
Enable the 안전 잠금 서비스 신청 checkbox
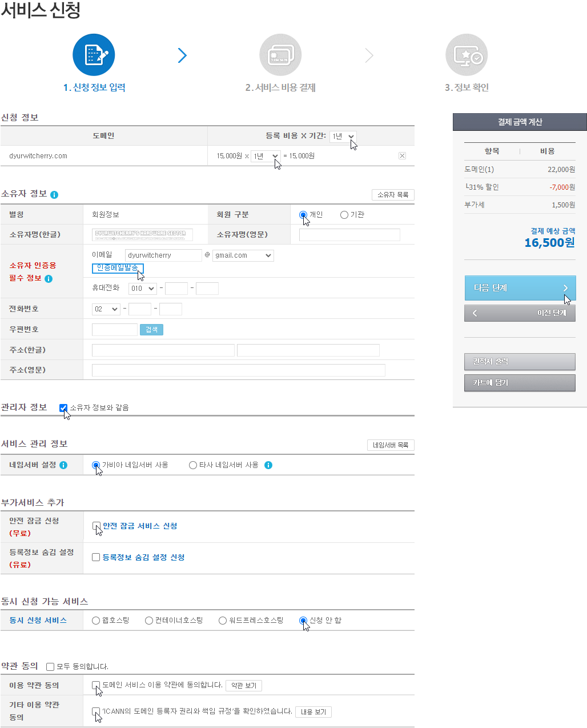96,526
